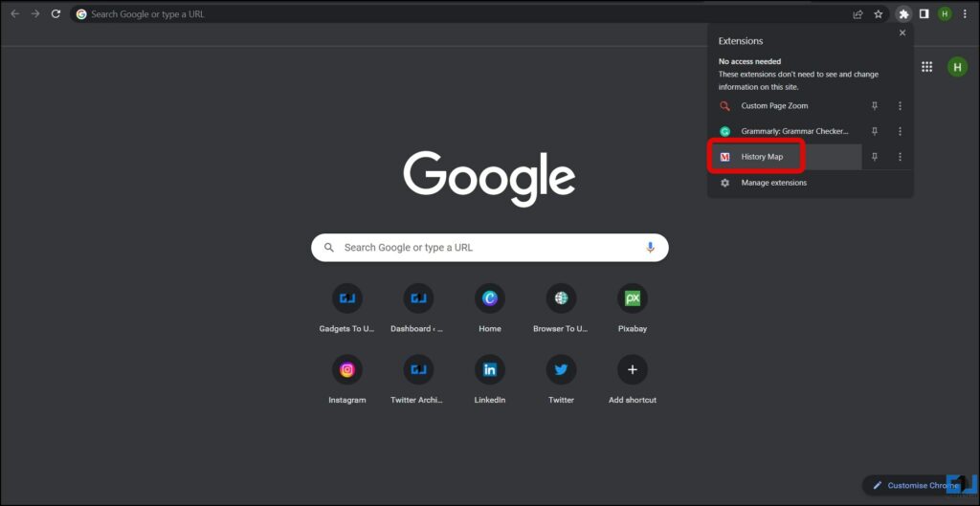Screen dimensions: 980x506
Task: Open the Home shortcut
Action: click(489, 307)
